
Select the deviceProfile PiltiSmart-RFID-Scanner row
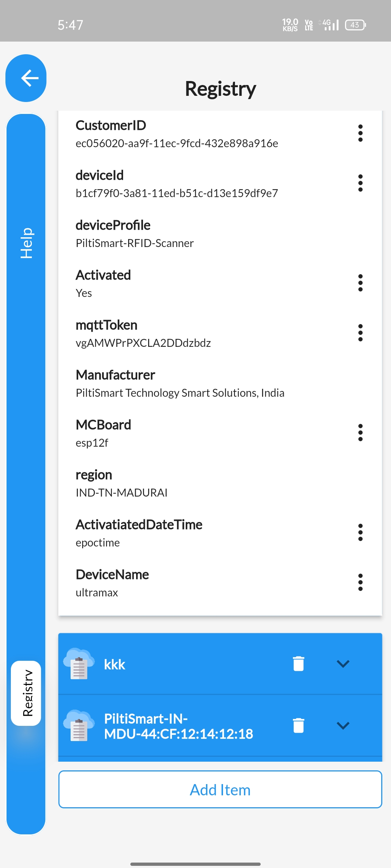pyautogui.click(x=220, y=234)
